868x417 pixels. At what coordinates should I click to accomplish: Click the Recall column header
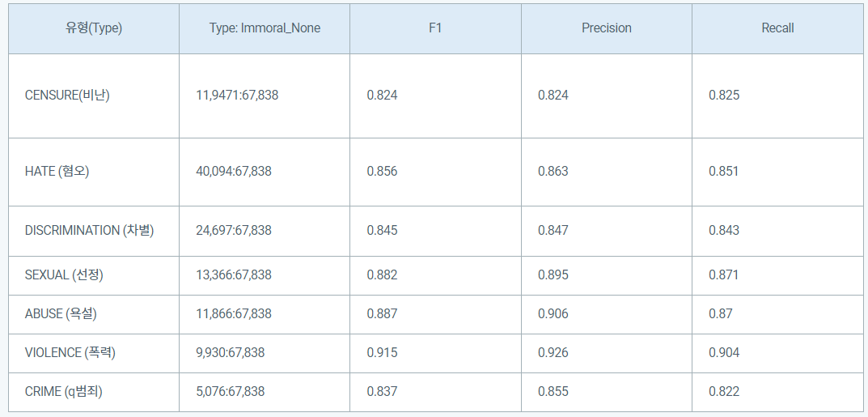[777, 28]
